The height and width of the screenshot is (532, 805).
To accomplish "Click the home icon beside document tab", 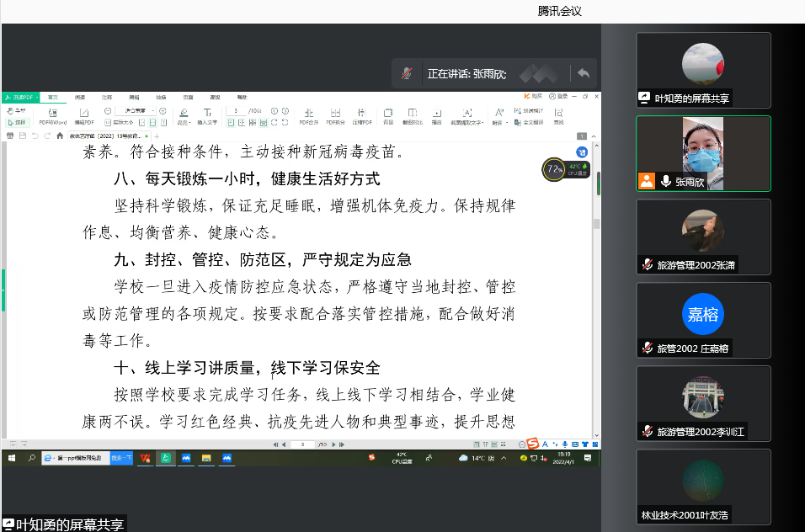I will coord(60,136).
